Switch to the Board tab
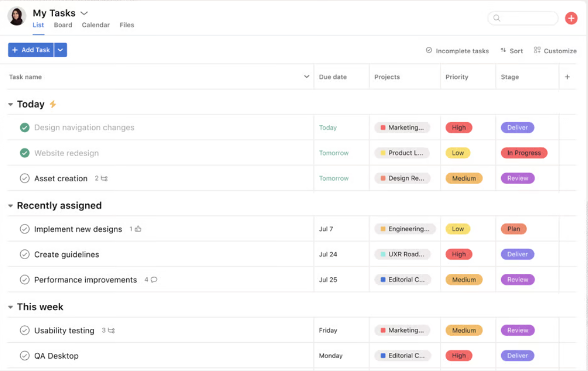Image resolution: width=588 pixels, height=371 pixels. (63, 25)
